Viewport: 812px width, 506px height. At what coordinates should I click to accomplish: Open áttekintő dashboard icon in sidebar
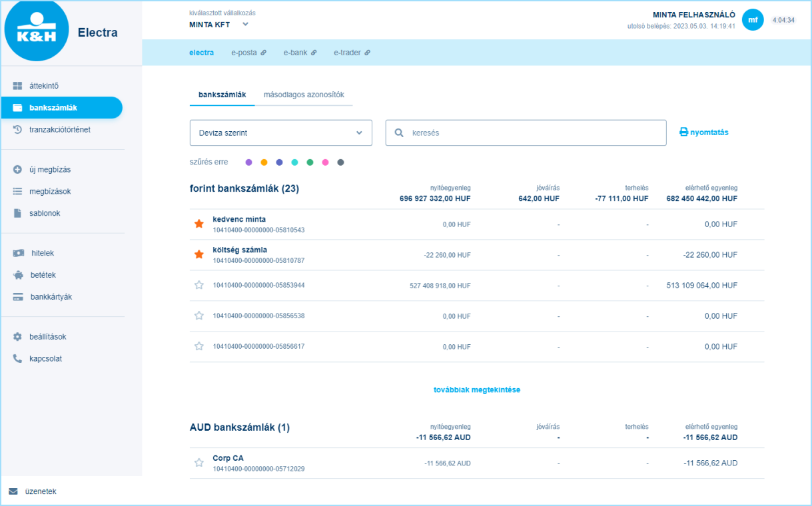click(x=18, y=86)
